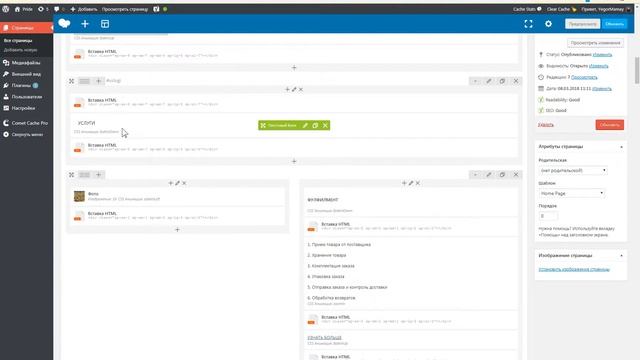Clone the row containing Фото
The width and height of the screenshot is (640, 360).
tap(502, 175)
